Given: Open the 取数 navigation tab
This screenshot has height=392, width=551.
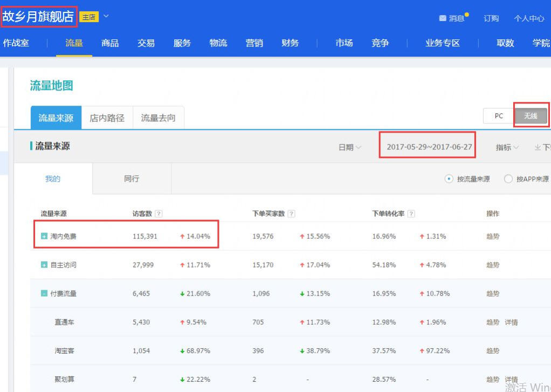Looking at the screenshot, I should (505, 43).
